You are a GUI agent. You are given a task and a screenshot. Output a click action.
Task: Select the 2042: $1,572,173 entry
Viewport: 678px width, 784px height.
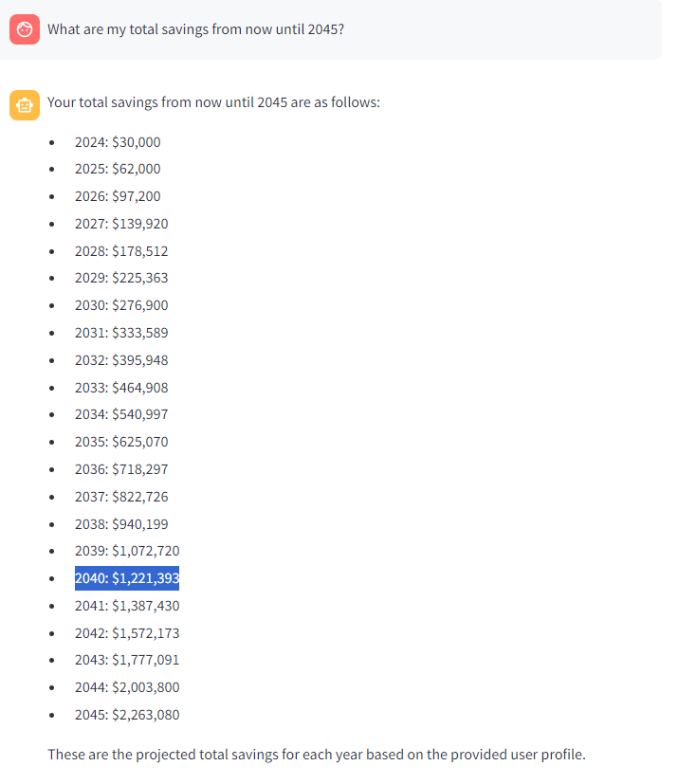pyautogui.click(x=127, y=633)
